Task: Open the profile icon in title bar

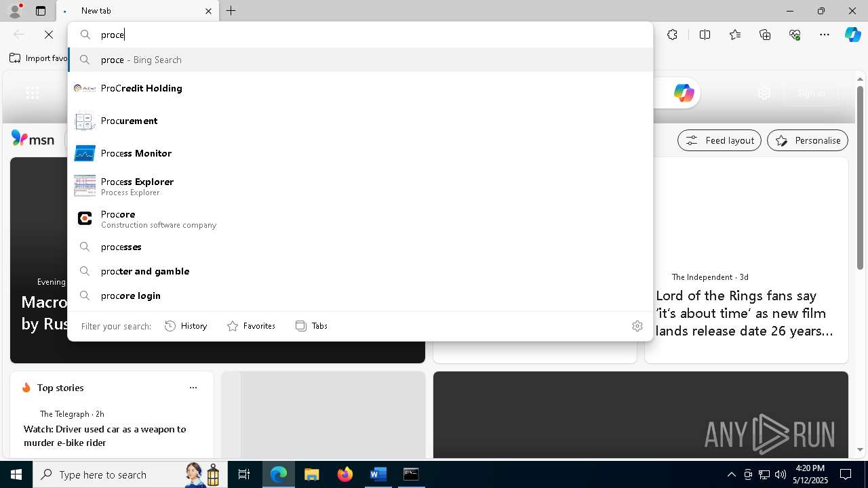Action: click(x=14, y=11)
